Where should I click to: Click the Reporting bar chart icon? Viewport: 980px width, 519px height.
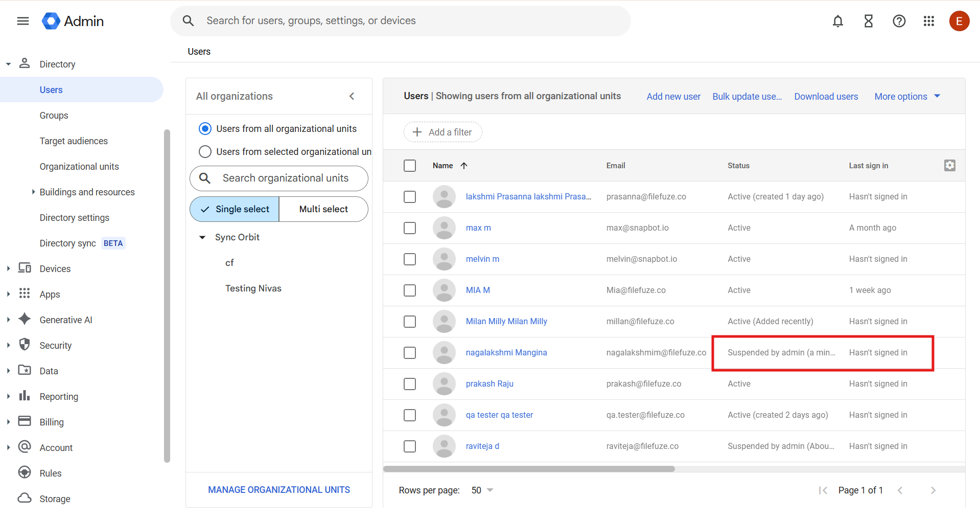[25, 396]
